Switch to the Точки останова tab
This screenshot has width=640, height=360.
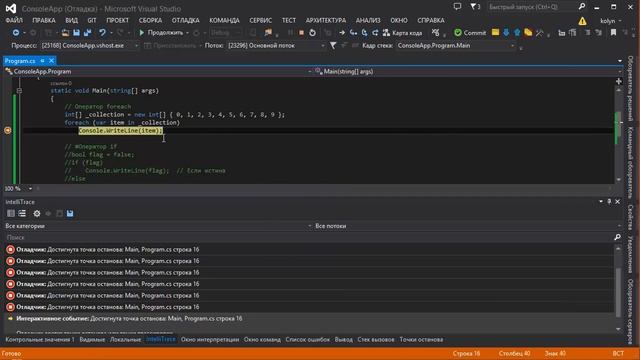(421, 340)
